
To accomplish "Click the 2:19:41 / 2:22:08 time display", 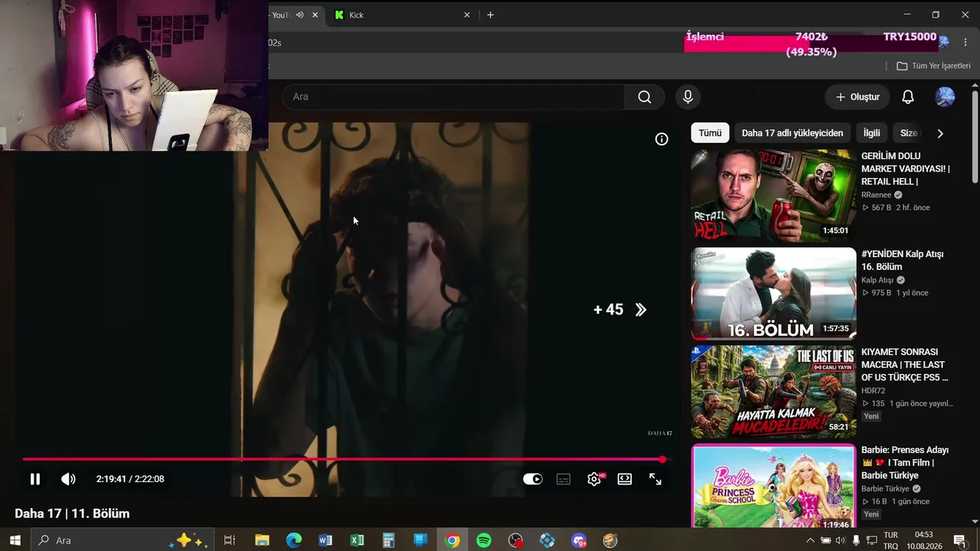I will point(130,479).
